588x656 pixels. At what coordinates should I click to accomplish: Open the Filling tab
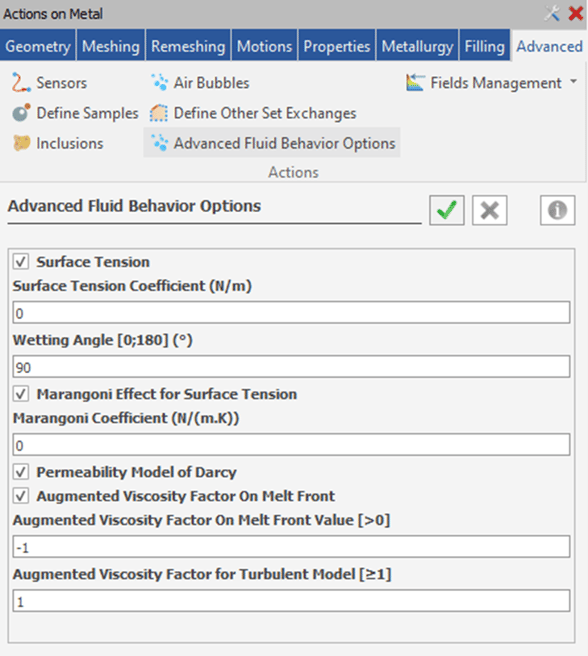tap(485, 46)
